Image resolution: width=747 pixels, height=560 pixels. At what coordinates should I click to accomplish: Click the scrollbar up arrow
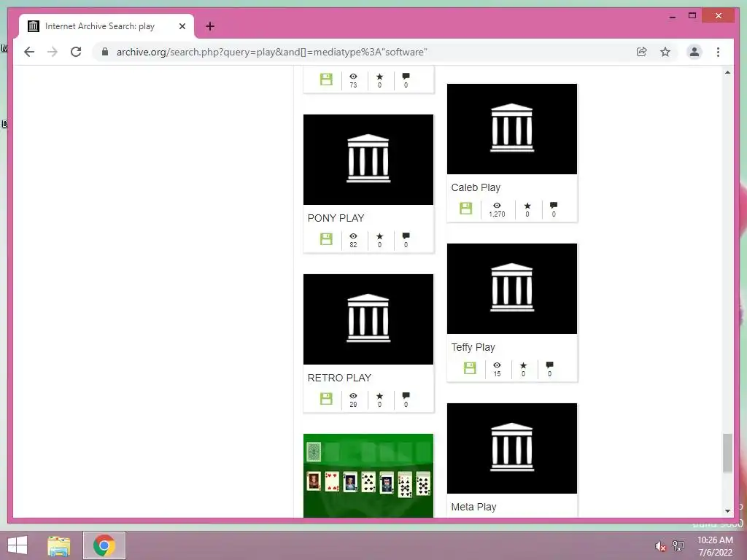(727, 72)
